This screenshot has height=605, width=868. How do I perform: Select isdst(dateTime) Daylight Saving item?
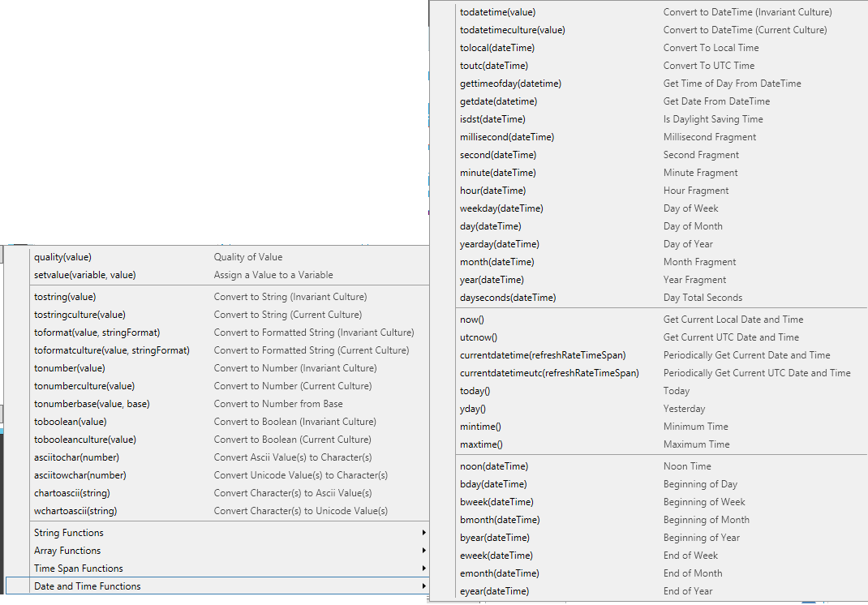click(492, 119)
